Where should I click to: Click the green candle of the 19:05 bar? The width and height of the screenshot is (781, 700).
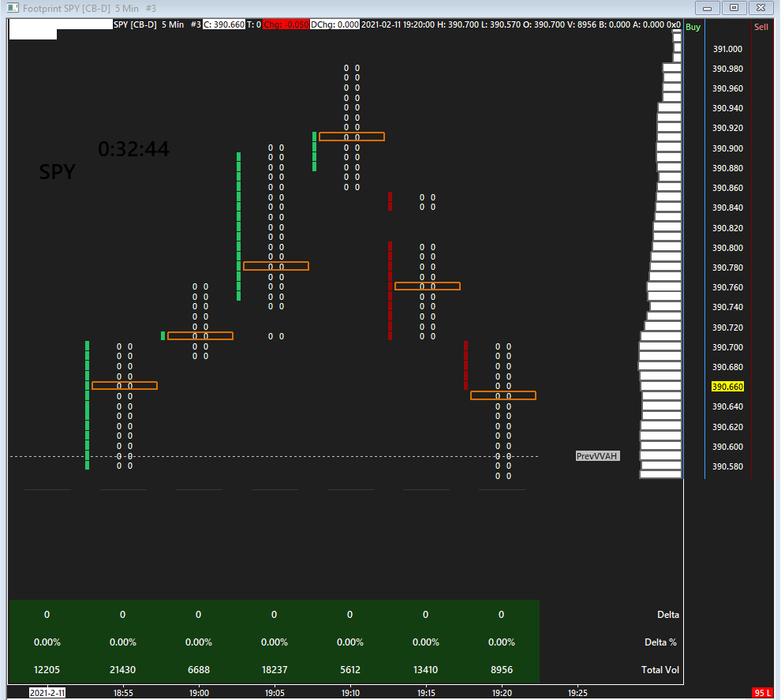[238, 226]
